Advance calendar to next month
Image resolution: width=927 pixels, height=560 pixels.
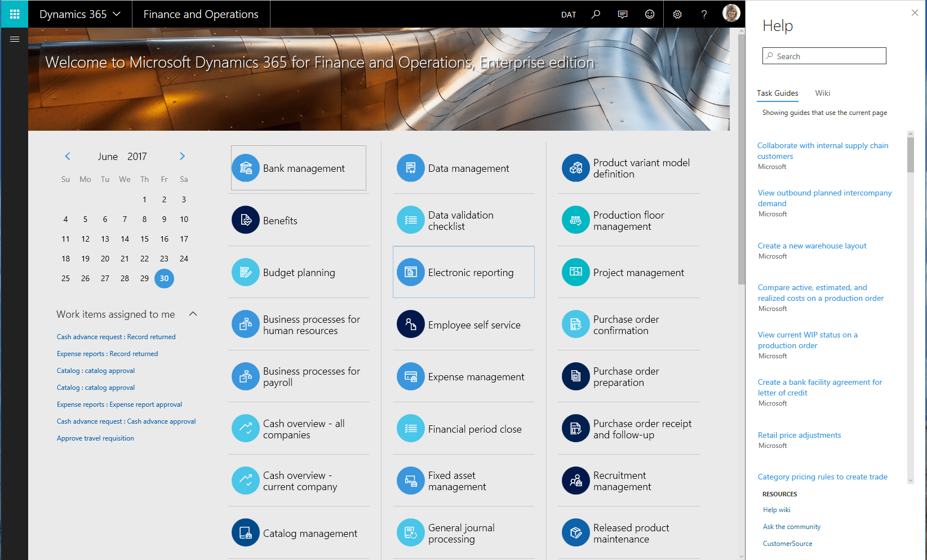click(182, 156)
